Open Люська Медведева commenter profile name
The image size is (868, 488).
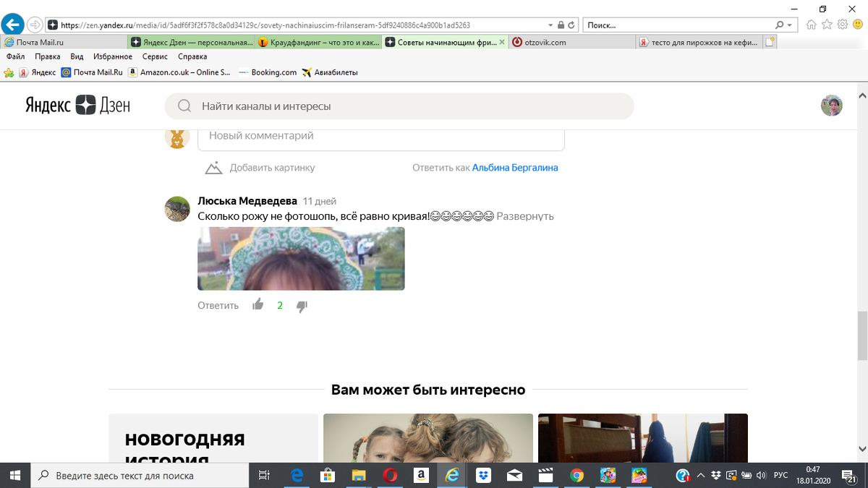click(x=247, y=201)
